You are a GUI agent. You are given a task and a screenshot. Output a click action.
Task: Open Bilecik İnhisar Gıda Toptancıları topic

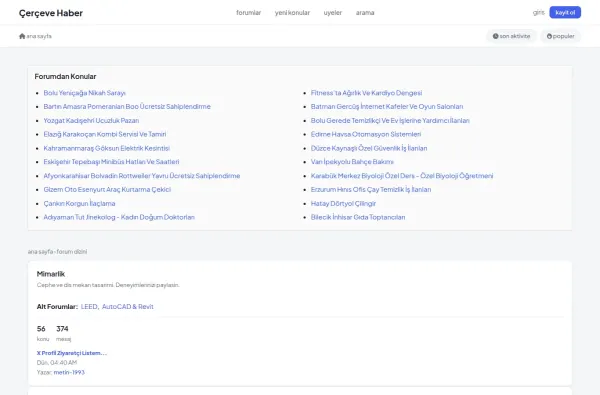[358, 217]
